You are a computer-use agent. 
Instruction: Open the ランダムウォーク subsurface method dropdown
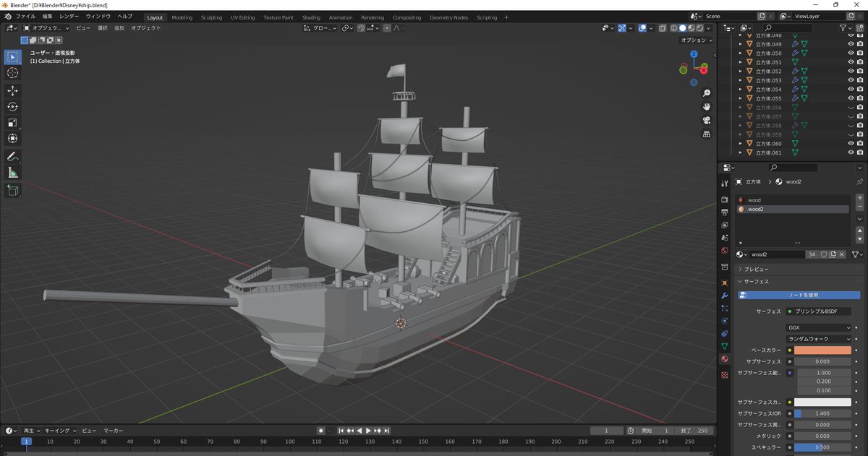819,338
